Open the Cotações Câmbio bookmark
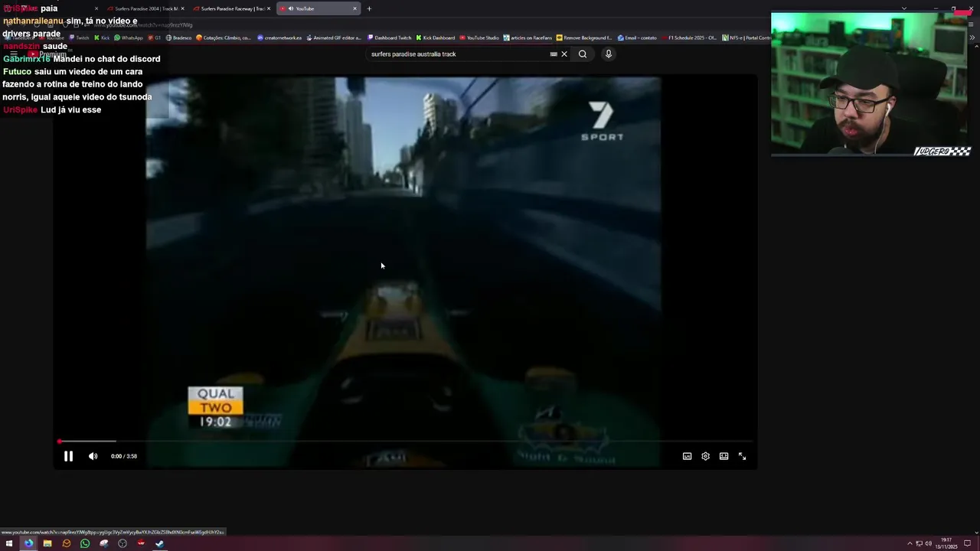Viewport: 980px width, 551px height. point(224,37)
